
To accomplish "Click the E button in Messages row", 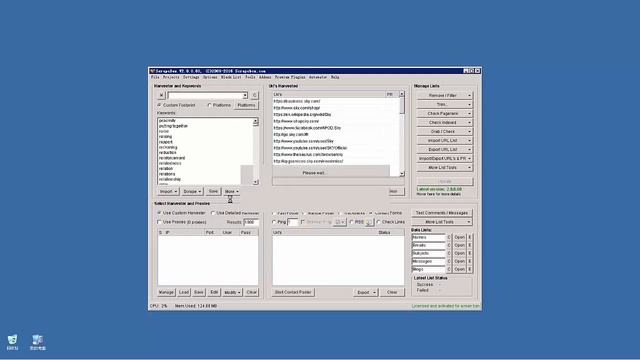I will [470, 261].
